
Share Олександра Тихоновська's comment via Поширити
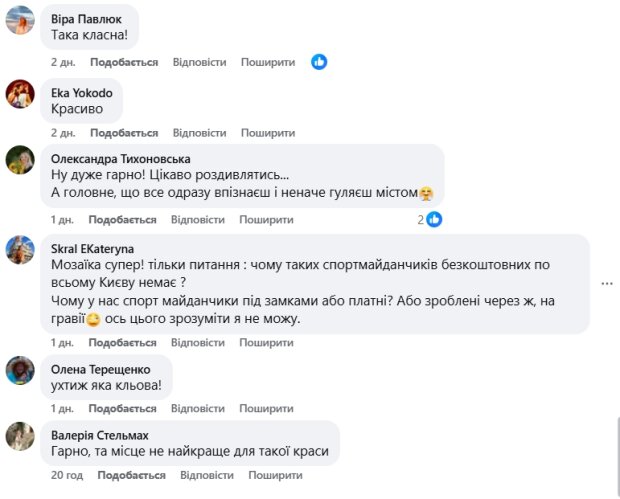click(x=266, y=220)
